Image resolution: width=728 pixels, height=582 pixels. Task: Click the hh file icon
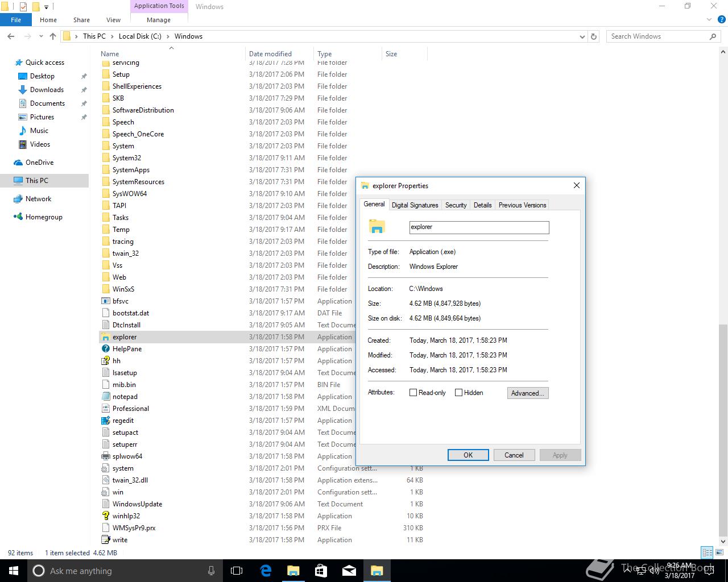tap(105, 361)
